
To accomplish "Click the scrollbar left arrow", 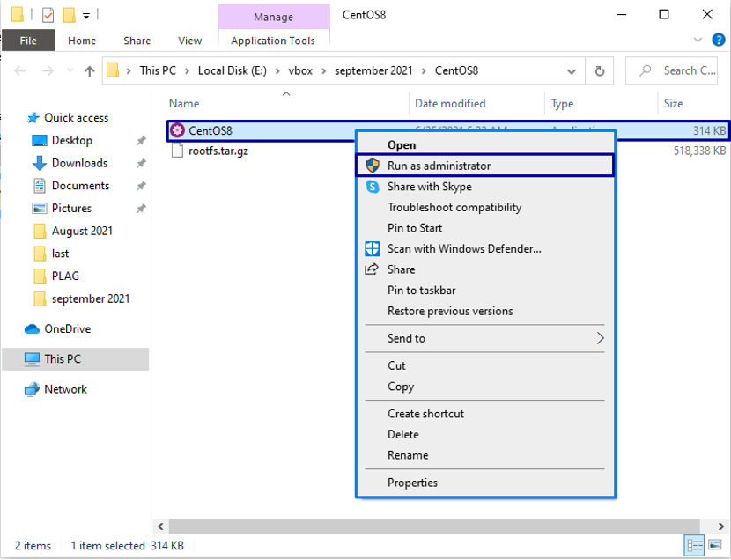I will (160, 527).
